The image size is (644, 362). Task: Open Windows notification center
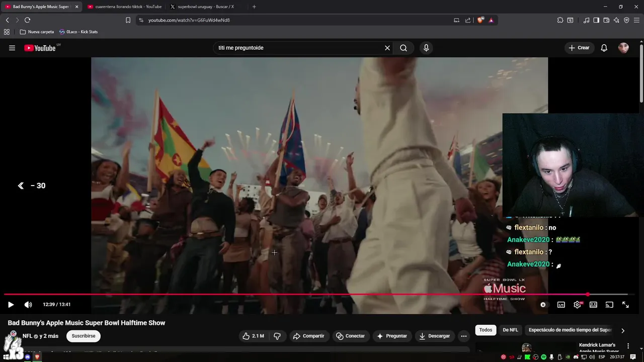633,357
